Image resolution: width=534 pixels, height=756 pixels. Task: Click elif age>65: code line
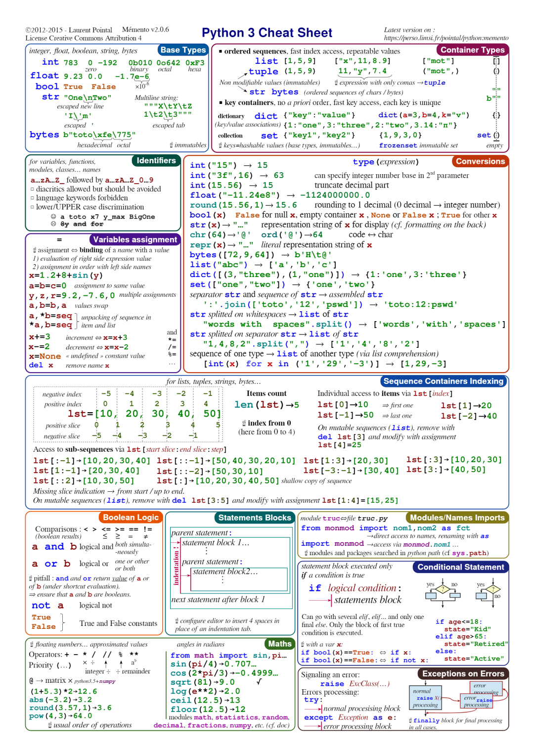point(461,637)
